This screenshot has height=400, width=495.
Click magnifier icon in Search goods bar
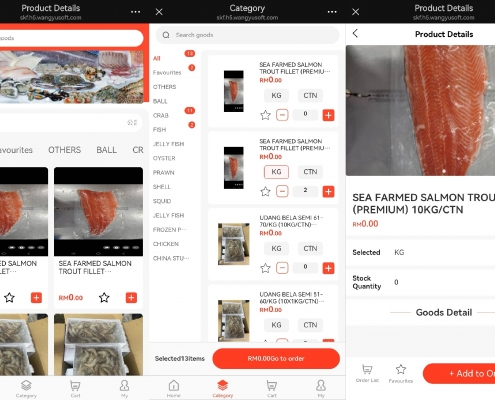coord(166,35)
